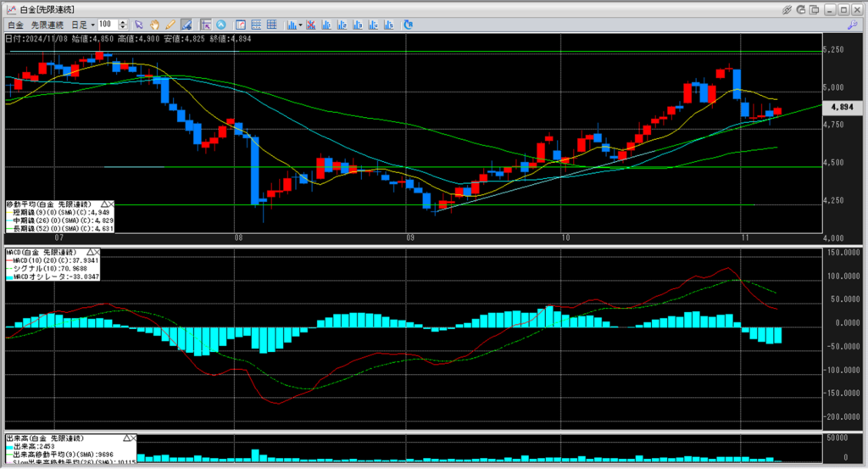The image size is (868, 469).
Task: Toggle the grid table view icon
Action: point(271,25)
